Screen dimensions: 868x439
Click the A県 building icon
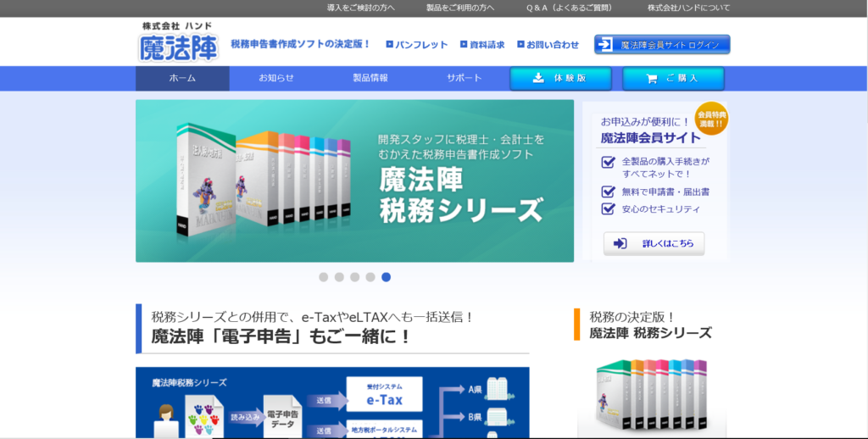pos(500,389)
